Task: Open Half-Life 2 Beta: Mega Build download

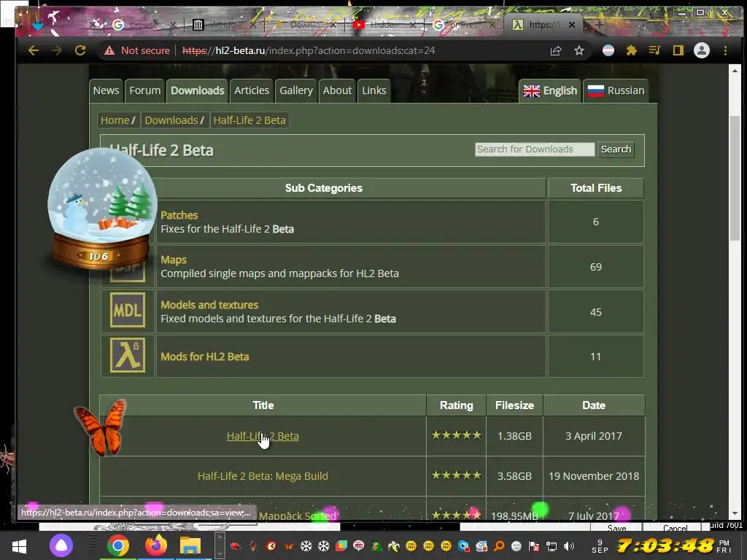Action: (263, 476)
